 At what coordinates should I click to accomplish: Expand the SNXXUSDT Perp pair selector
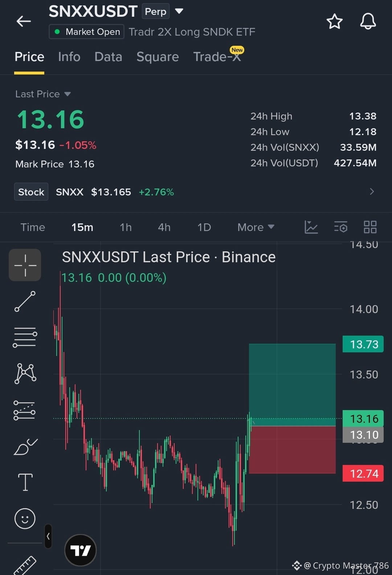(x=179, y=11)
